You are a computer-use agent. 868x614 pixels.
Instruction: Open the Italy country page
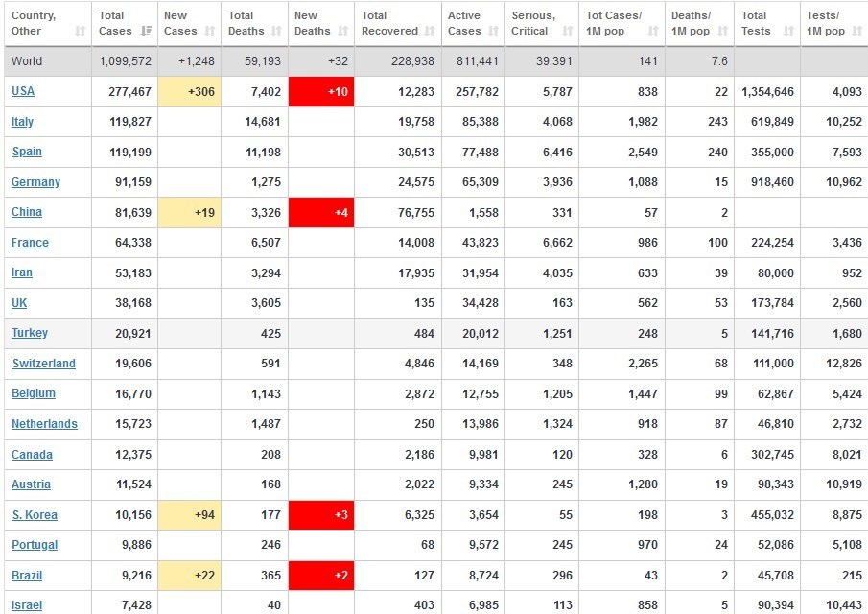[x=22, y=122]
